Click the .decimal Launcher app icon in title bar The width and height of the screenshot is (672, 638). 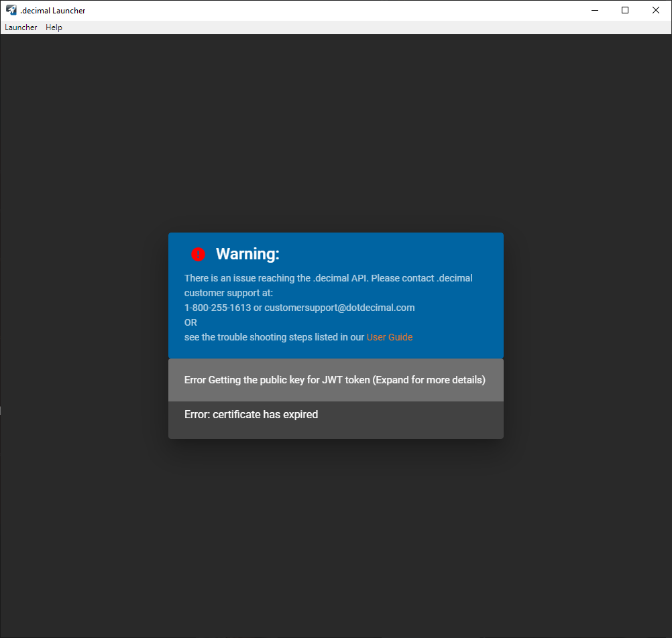(x=11, y=10)
